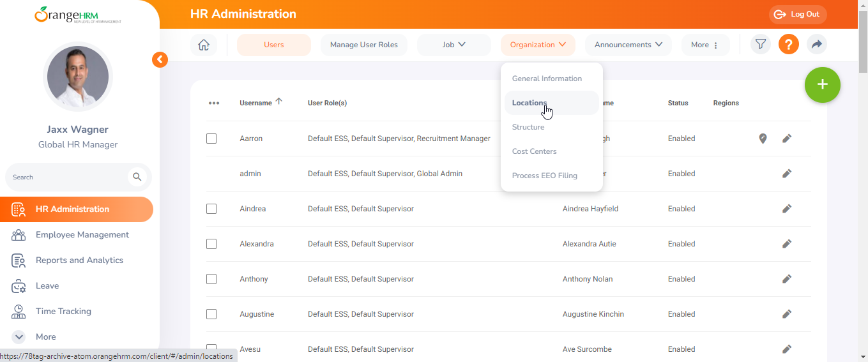Click the User Role(s) column header

tap(327, 103)
